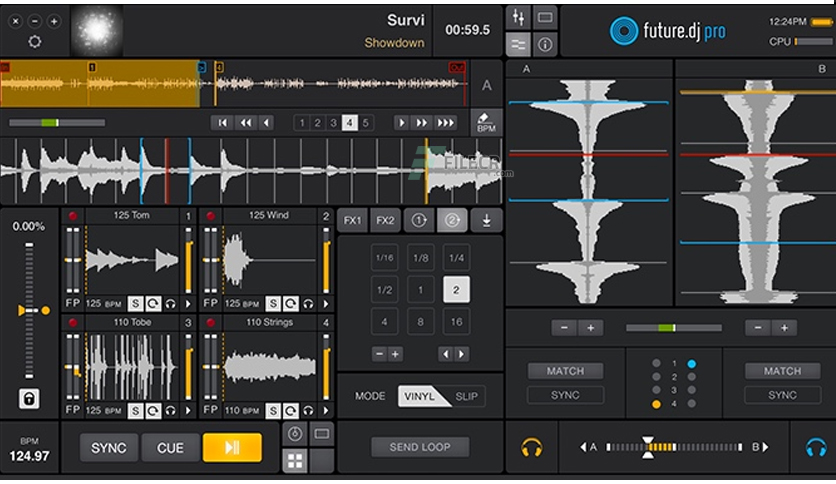Set loop length to 1/16

pyautogui.click(x=384, y=258)
